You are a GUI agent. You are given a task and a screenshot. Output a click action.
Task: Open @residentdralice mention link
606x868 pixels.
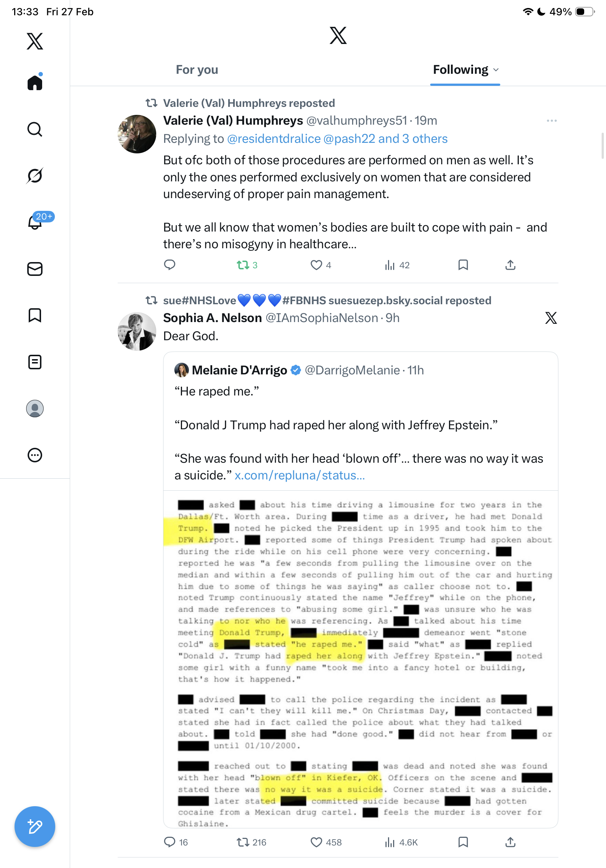coord(274,139)
